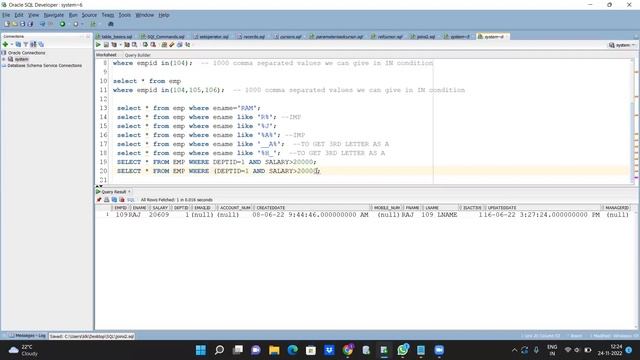Switch to records.sql editor tab
This screenshot has height=360, width=640.
[253, 37]
